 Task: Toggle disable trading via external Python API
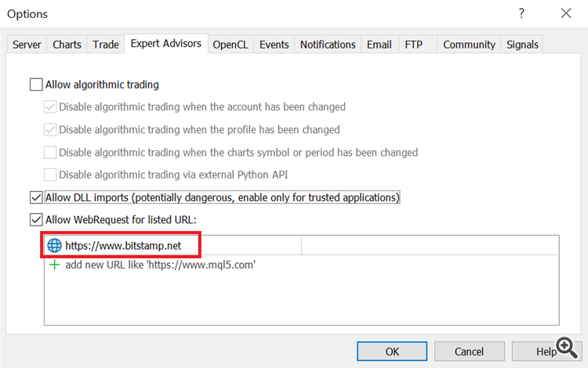pyautogui.click(x=50, y=175)
